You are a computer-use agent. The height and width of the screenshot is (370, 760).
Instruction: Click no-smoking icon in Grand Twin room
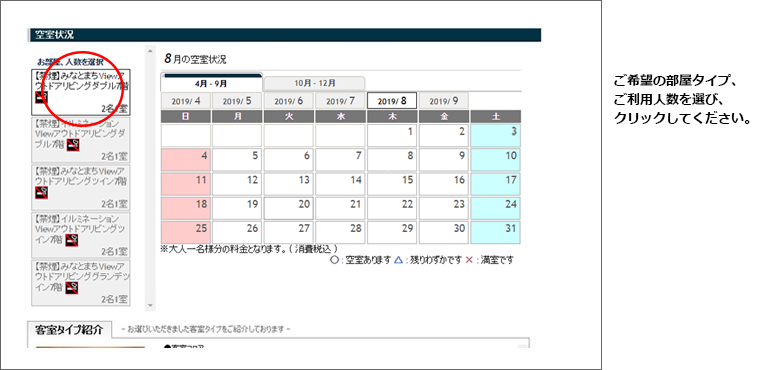[71, 288]
